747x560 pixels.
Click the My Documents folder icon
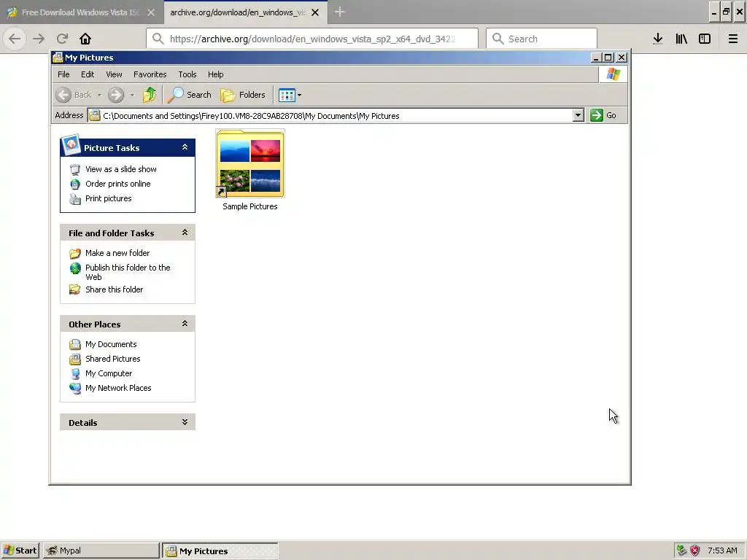(75, 344)
